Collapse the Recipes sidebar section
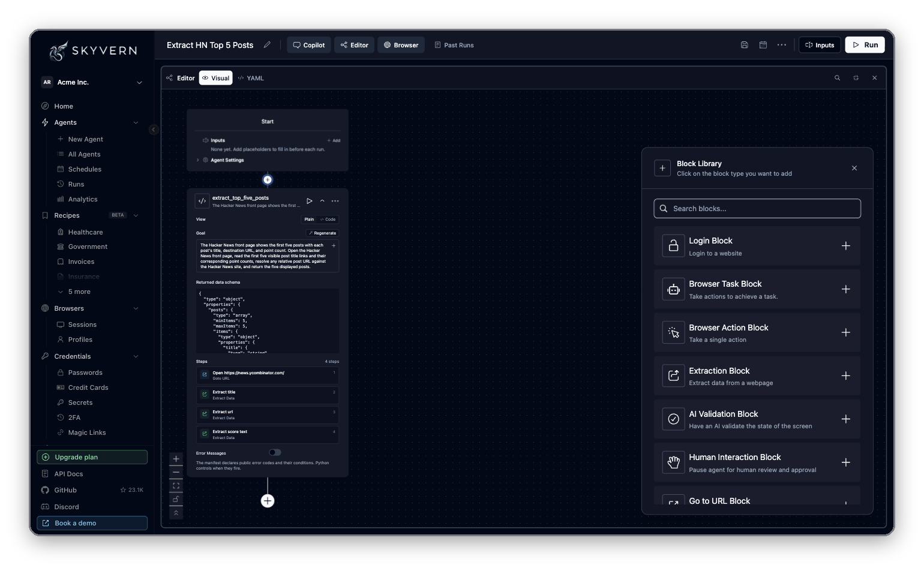Screen dimensions: 924x565 (136, 215)
